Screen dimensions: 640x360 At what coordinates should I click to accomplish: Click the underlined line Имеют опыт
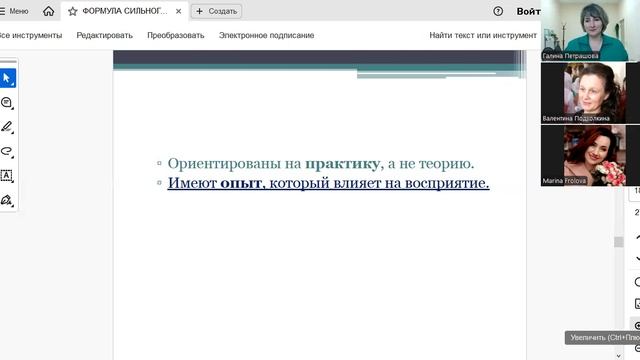(x=328, y=183)
